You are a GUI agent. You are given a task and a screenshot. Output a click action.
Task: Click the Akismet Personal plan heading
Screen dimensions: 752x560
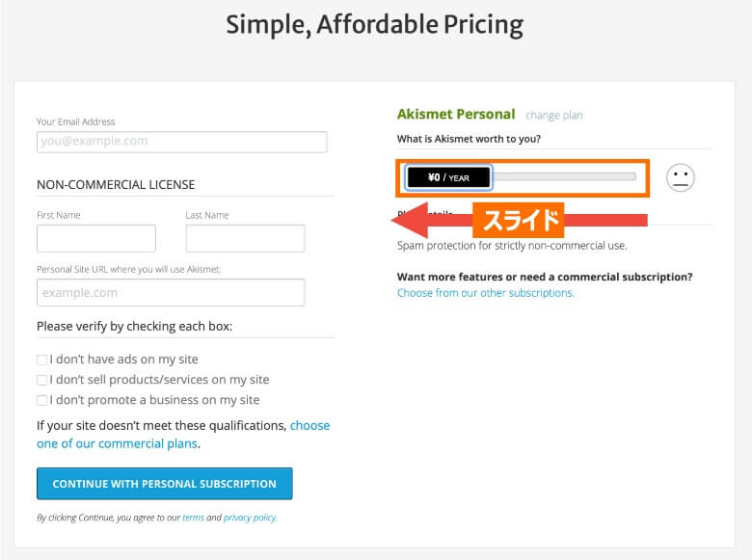[456, 114]
